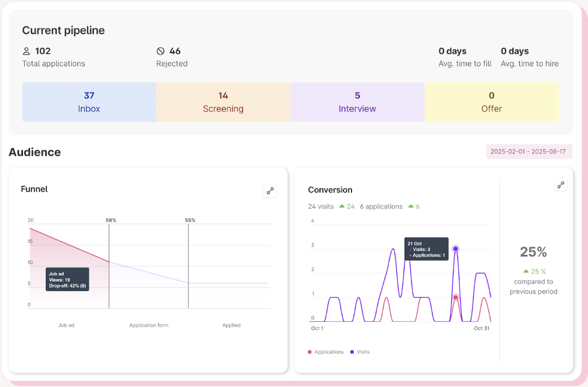
Task: Click the Rejected label
Action: (x=172, y=64)
